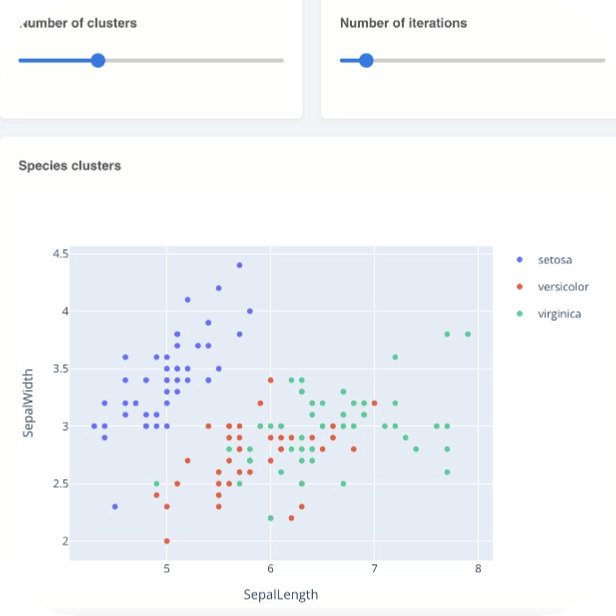Select the topmost blue setosa data point
The height and width of the screenshot is (616, 616).
tap(240, 265)
